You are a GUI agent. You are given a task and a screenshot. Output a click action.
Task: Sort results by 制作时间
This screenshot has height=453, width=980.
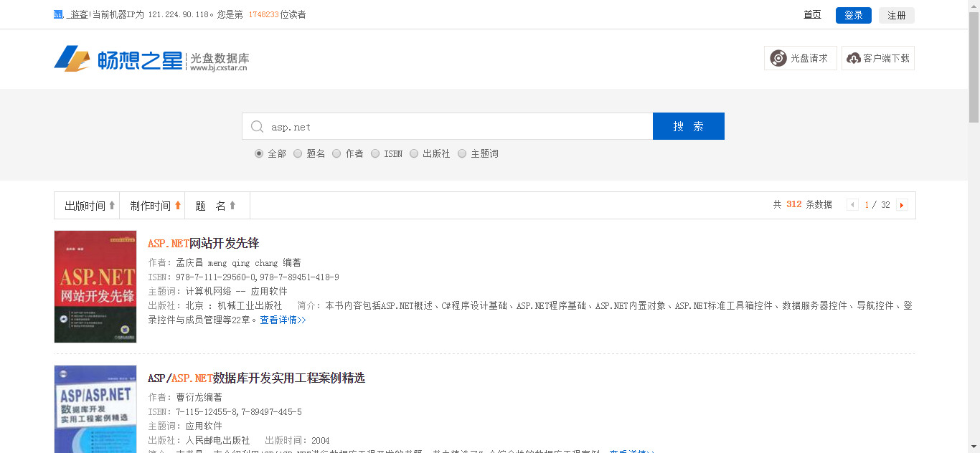pos(155,206)
